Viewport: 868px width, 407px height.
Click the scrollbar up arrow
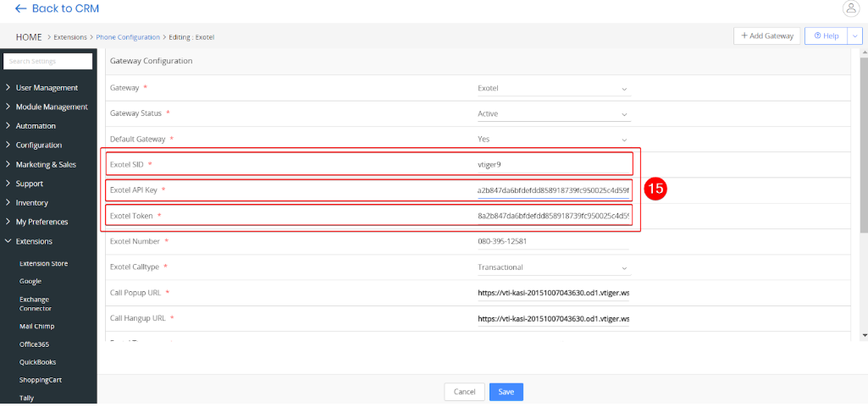click(x=864, y=52)
